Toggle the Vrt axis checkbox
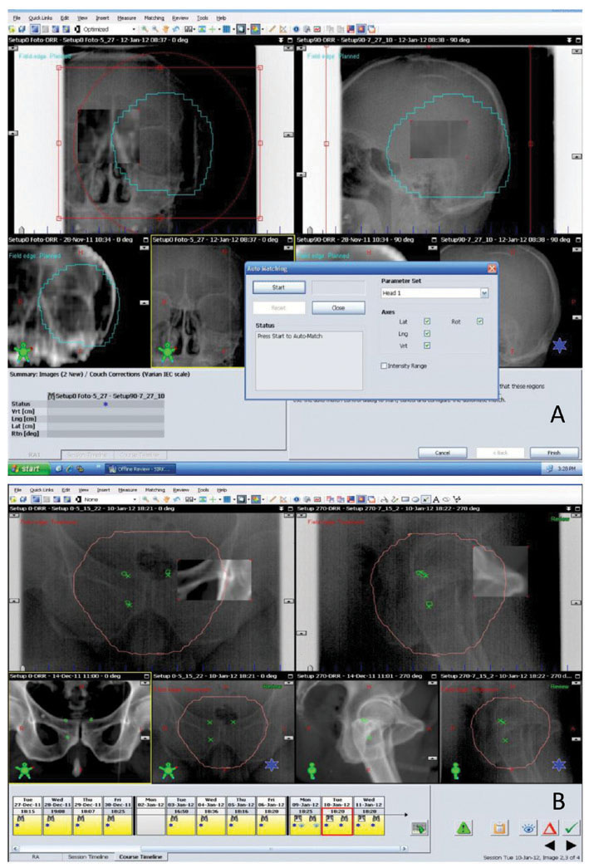 tap(427, 346)
